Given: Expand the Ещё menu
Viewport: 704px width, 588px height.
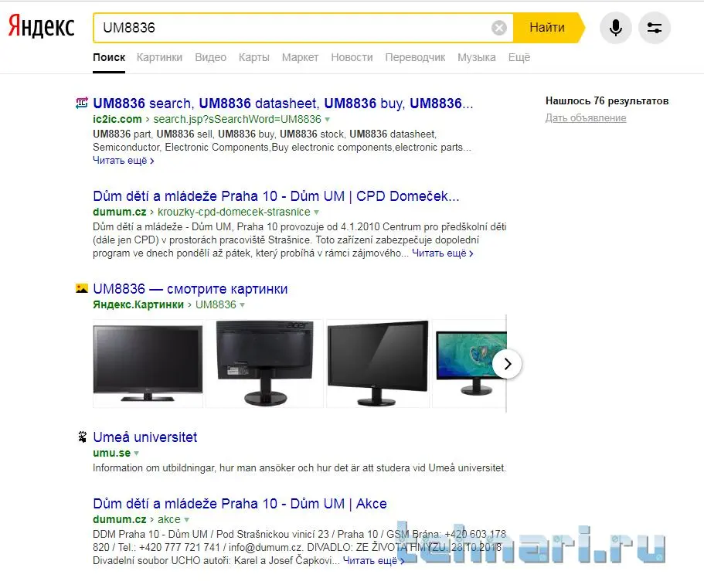Looking at the screenshot, I should click(519, 57).
